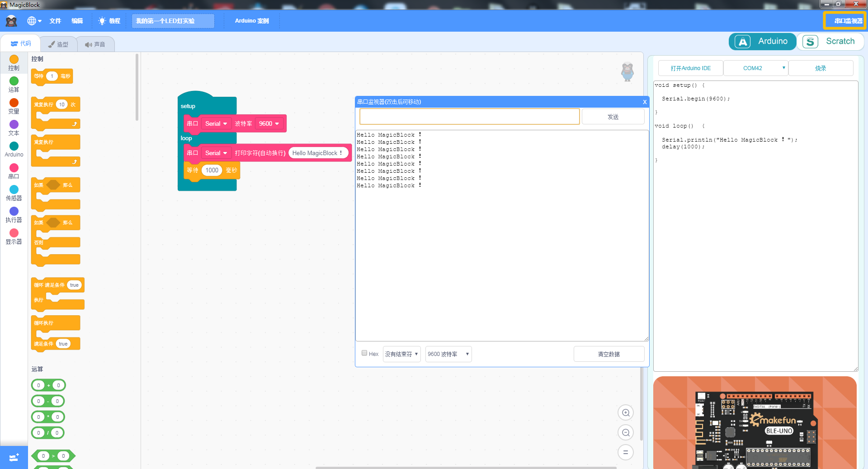The width and height of the screenshot is (868, 469).
Task: Zoom out on the workspace
Action: coord(626,432)
